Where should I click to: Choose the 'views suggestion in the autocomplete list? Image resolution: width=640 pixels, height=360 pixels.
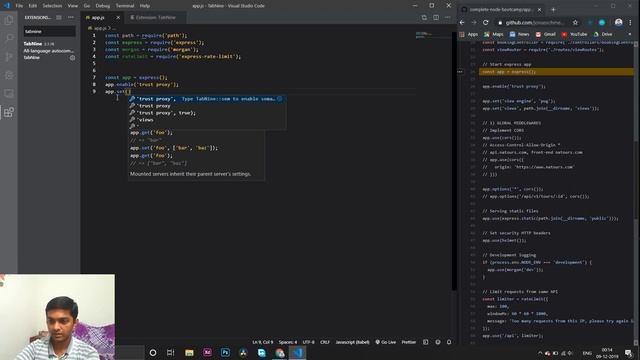207,120
